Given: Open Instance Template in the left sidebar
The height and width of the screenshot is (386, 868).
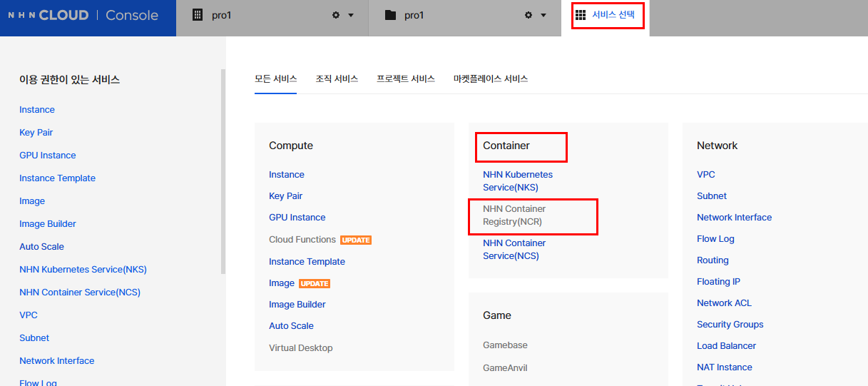Looking at the screenshot, I should tap(57, 178).
